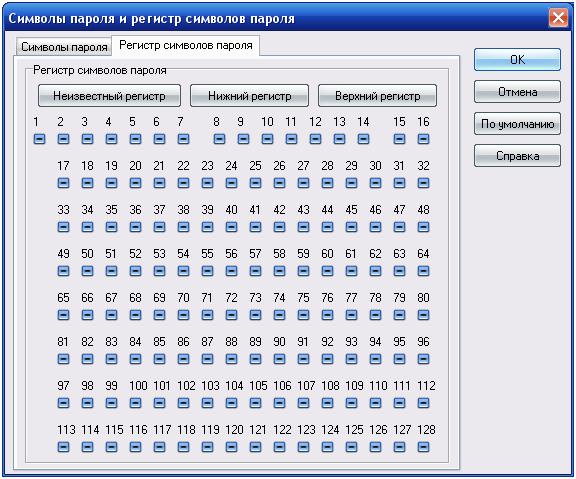The height and width of the screenshot is (479, 576).
Task: Set all to Верхний регистр
Action: [377, 96]
